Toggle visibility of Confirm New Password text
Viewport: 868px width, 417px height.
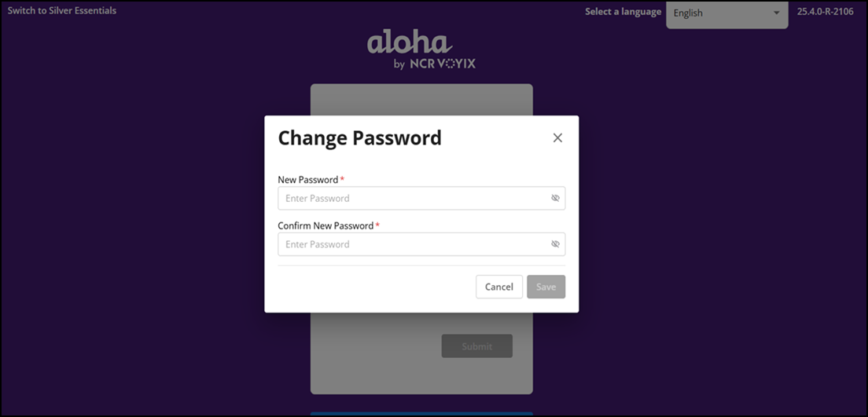click(x=555, y=244)
